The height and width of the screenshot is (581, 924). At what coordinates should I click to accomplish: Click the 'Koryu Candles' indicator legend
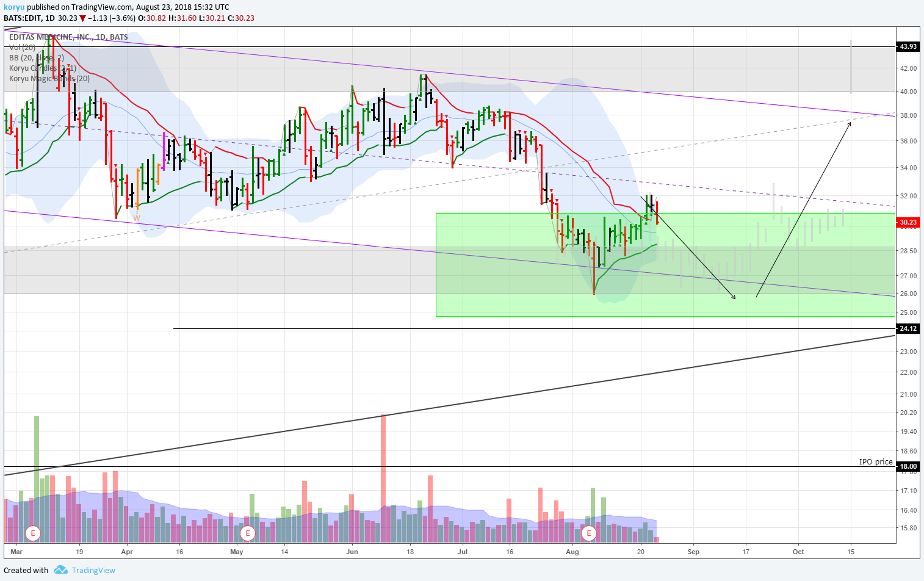(x=42, y=68)
